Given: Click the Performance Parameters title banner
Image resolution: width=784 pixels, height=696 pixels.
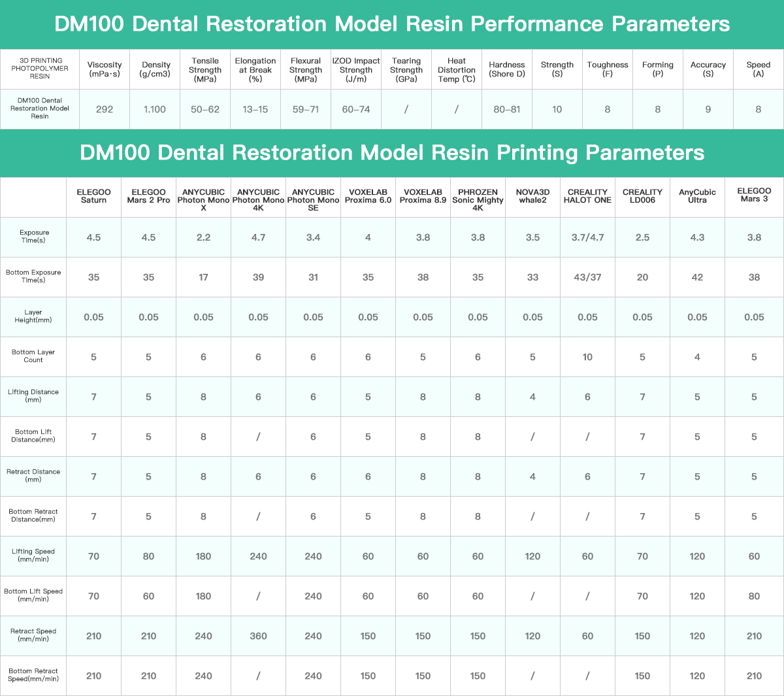Looking at the screenshot, I should 392,24.
